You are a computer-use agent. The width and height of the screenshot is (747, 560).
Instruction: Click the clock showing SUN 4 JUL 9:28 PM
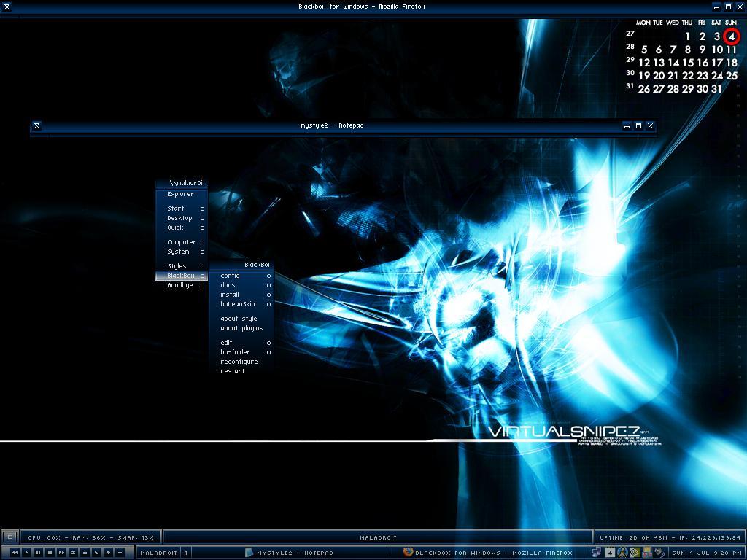coord(706,553)
